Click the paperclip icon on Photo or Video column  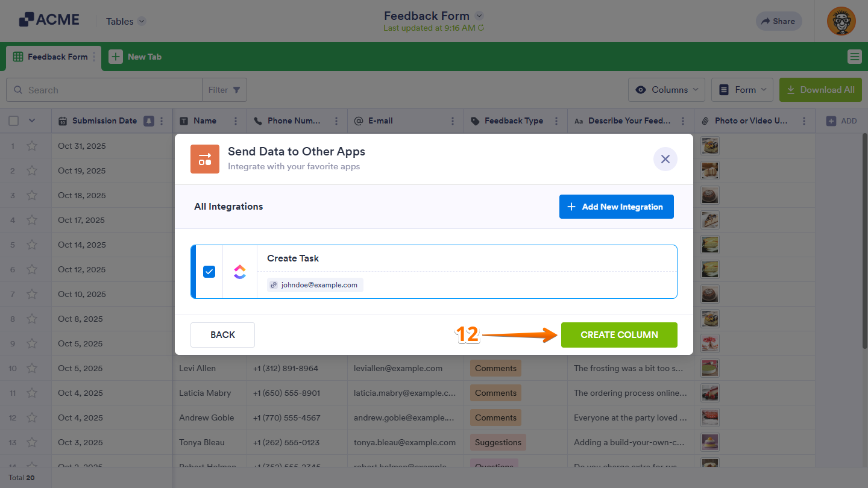(x=705, y=120)
